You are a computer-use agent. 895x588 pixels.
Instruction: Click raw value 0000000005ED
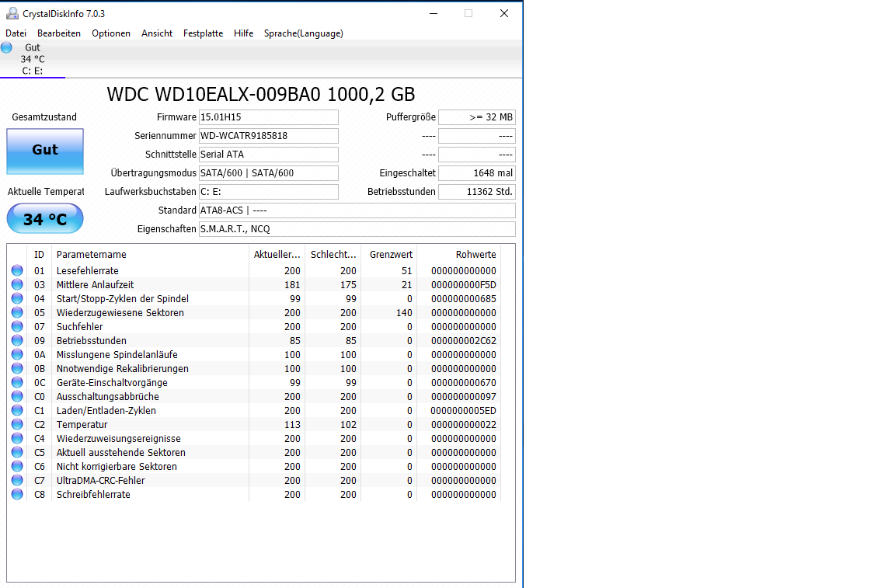click(464, 410)
